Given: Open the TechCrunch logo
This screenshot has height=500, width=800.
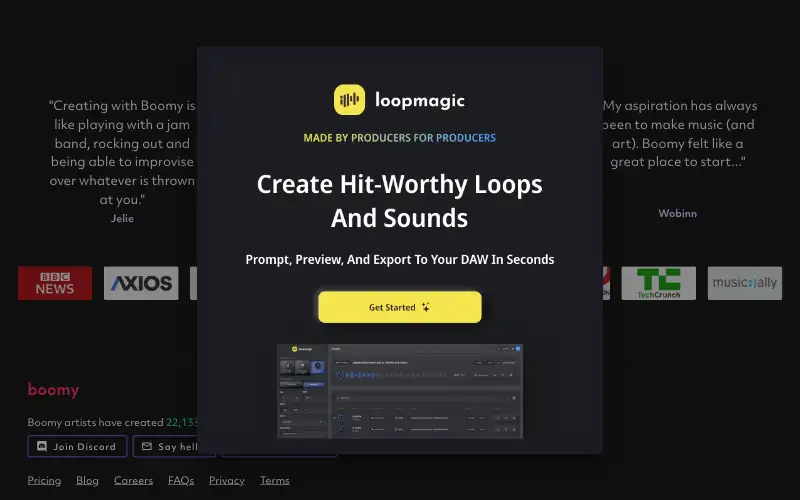Looking at the screenshot, I should pos(659,283).
